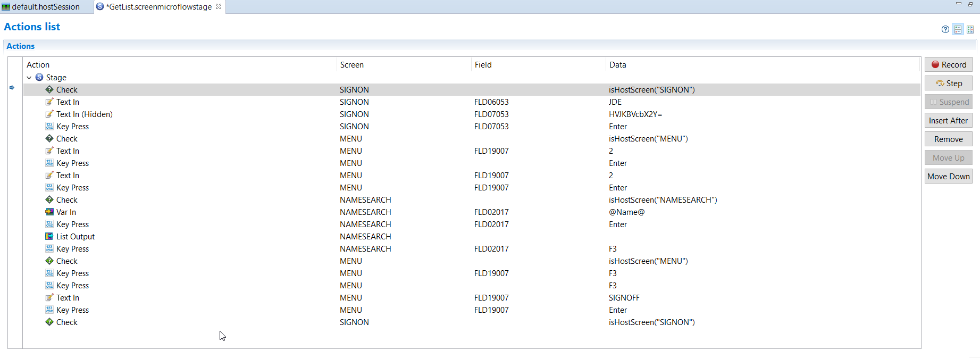Click the FLD06053 field cell
The image size is (980, 358).
(x=491, y=102)
